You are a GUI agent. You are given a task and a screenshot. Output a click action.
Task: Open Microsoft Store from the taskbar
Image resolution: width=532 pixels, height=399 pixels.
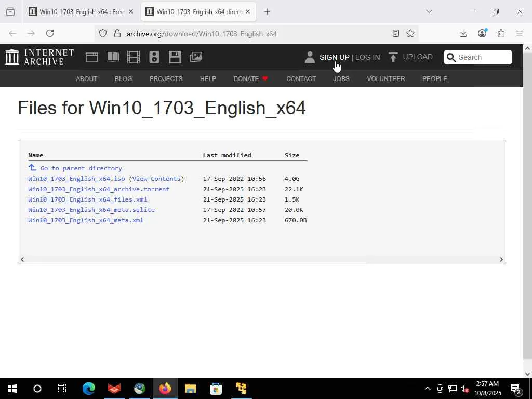pyautogui.click(x=216, y=389)
